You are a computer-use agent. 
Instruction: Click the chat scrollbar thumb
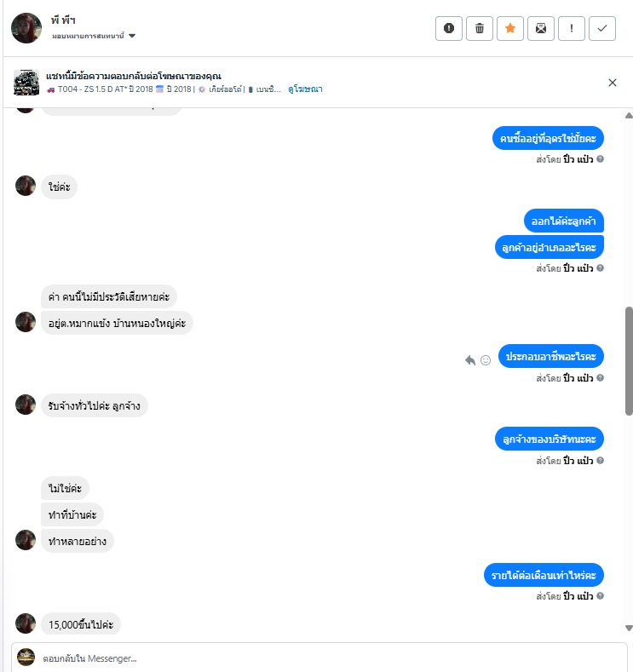(x=629, y=361)
